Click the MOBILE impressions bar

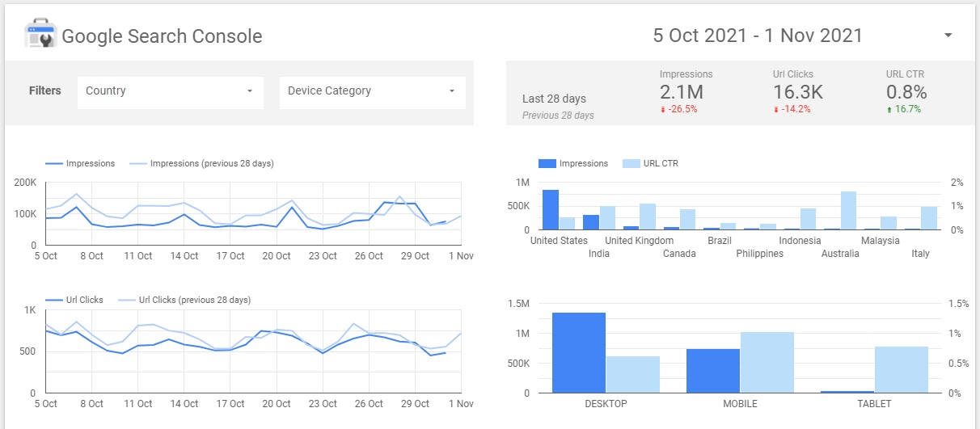click(x=713, y=371)
